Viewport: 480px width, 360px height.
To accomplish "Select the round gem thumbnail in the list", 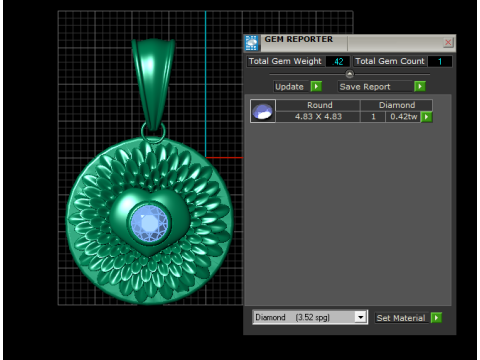I will point(263,111).
